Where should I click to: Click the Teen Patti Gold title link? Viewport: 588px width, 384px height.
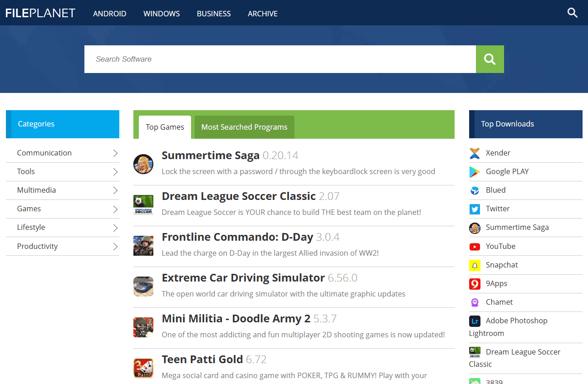click(202, 359)
